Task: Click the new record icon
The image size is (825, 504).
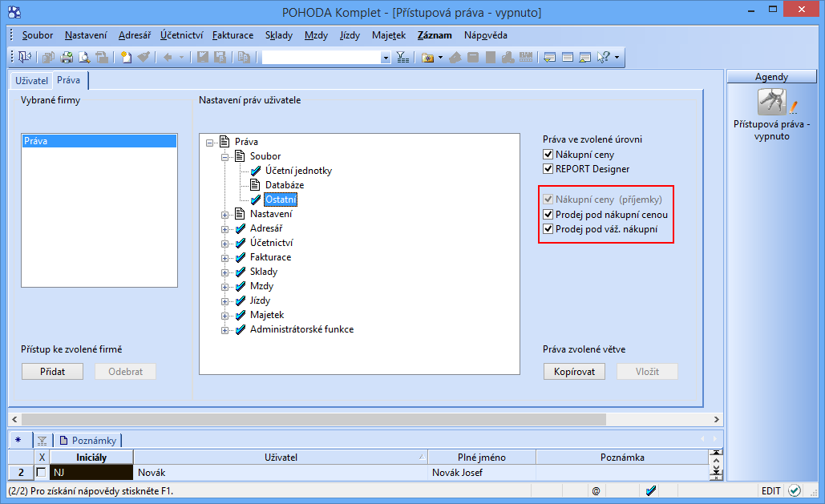Action: (126, 57)
